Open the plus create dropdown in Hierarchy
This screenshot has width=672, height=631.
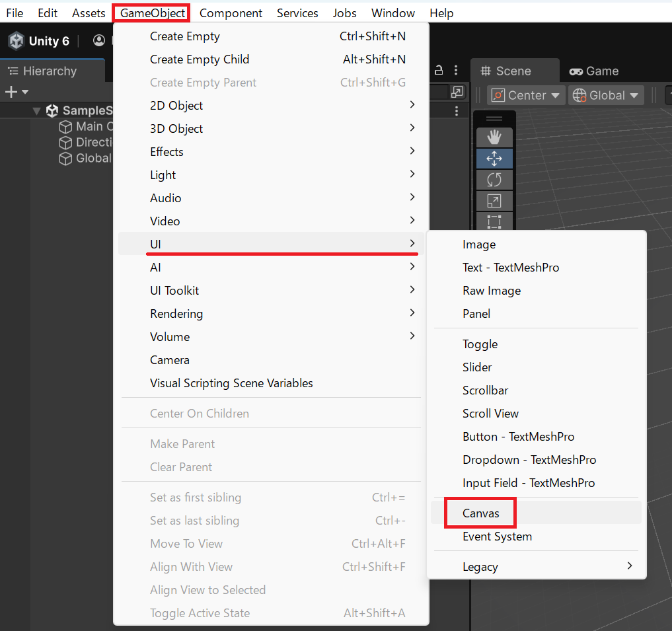[x=17, y=92]
